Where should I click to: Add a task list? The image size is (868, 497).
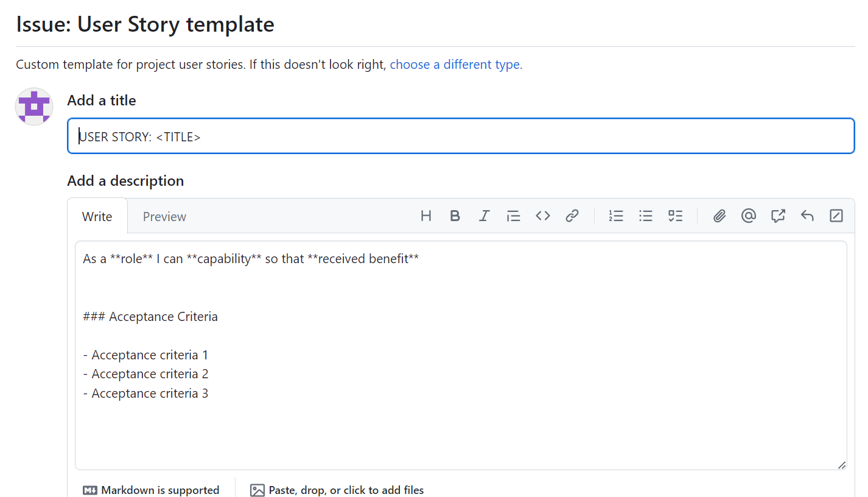[675, 216]
